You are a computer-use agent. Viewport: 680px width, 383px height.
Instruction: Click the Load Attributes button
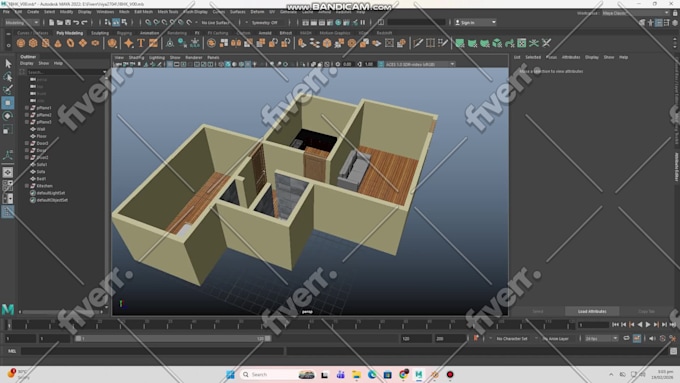(x=592, y=311)
